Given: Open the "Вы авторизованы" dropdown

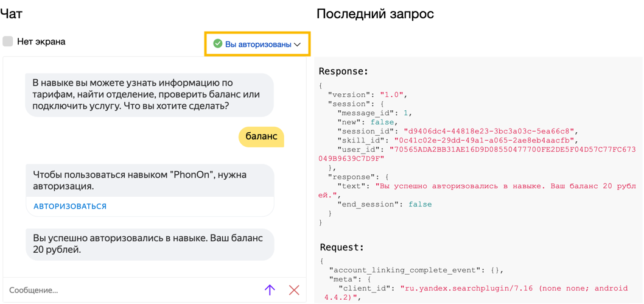Looking at the screenshot, I should coord(257,44).
